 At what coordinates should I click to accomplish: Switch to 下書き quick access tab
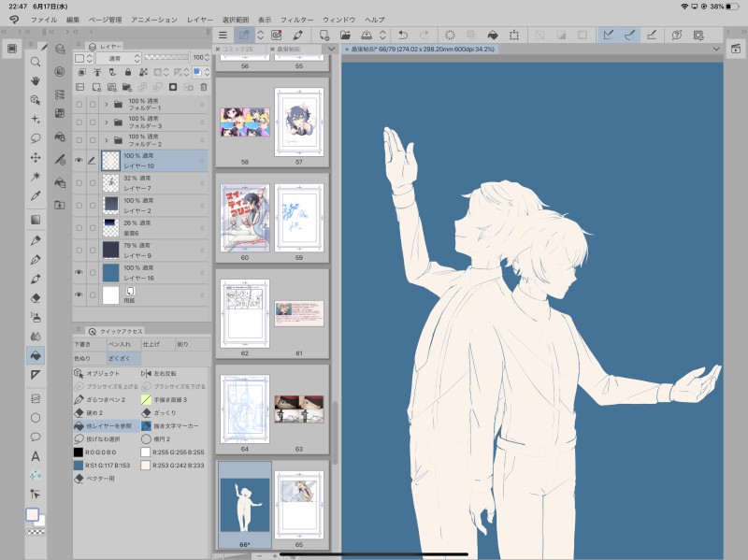[x=89, y=345]
